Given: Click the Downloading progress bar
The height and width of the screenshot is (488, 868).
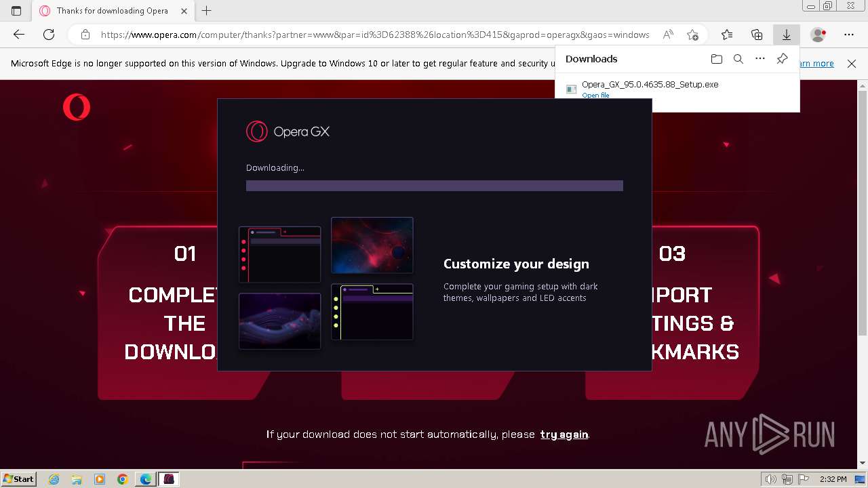Looking at the screenshot, I should pos(434,186).
